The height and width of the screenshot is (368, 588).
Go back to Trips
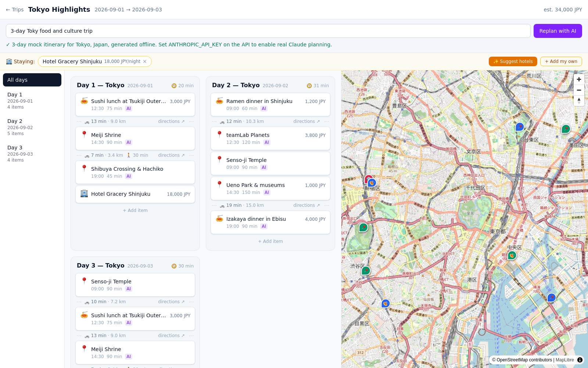(15, 10)
